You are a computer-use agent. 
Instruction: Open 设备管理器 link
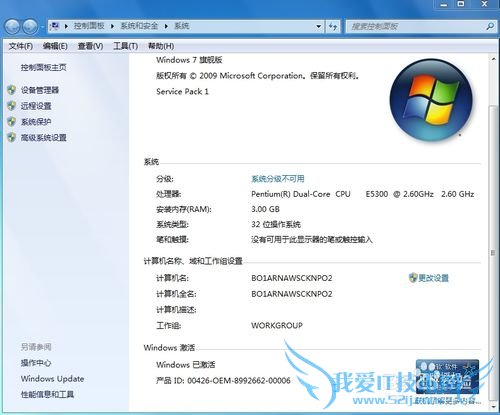pos(40,90)
